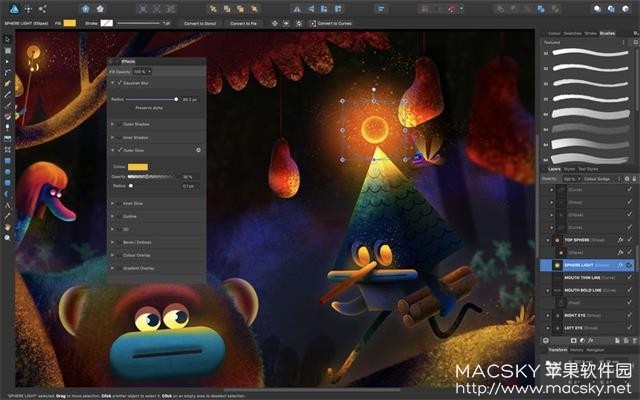Switch to the Export persona icon
The width and height of the screenshot is (640, 400).
[x=42, y=9]
